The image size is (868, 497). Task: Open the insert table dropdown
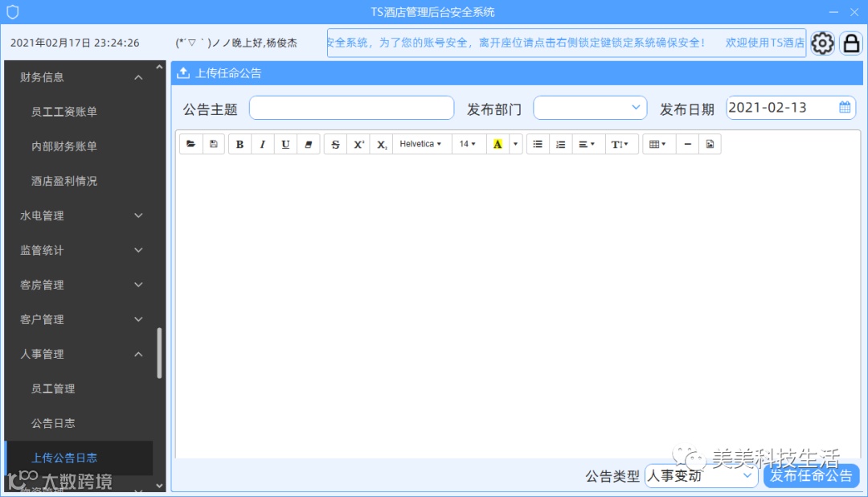(x=657, y=144)
